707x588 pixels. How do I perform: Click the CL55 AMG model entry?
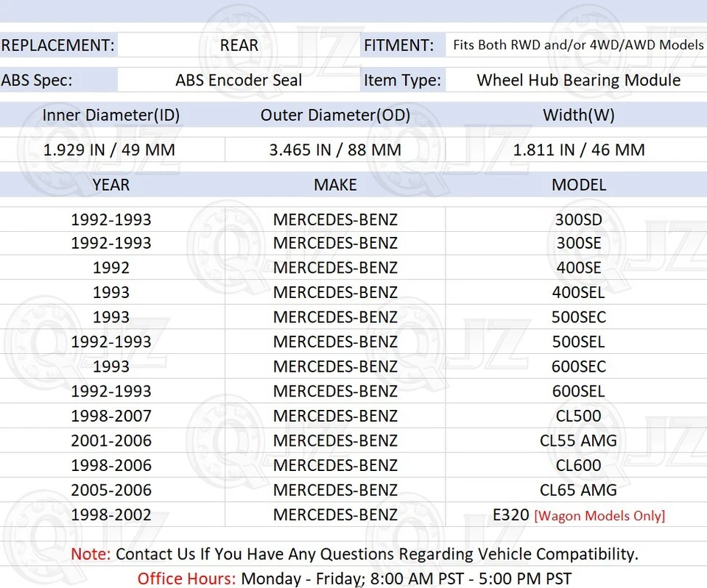click(579, 440)
